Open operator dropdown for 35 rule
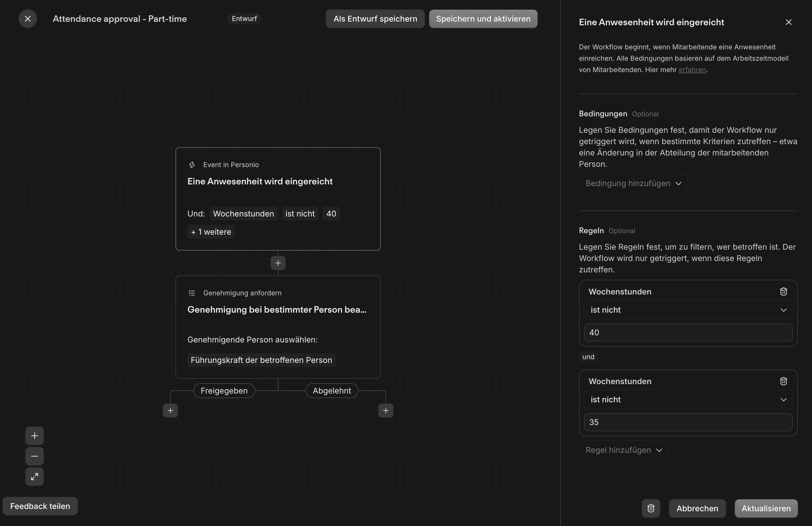 (688, 399)
